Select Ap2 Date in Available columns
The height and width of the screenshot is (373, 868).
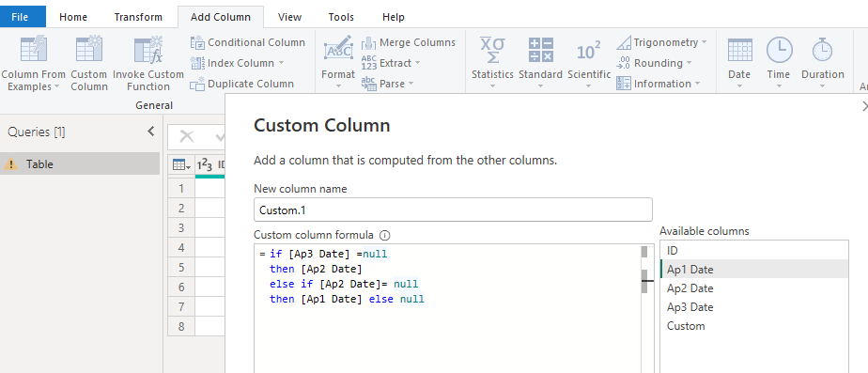pos(754,288)
